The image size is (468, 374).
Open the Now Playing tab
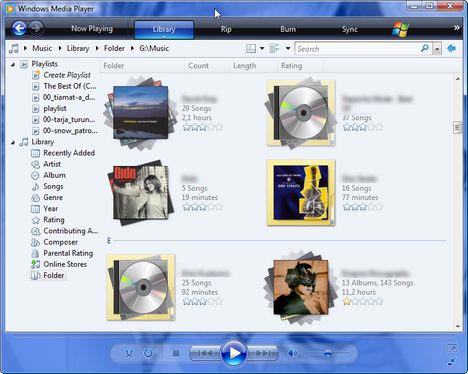tap(92, 29)
